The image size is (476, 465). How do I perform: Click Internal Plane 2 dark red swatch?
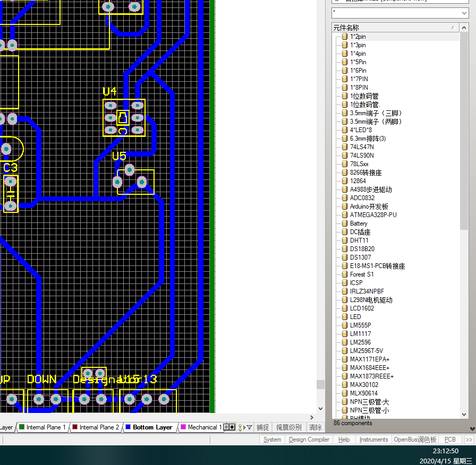click(x=75, y=427)
